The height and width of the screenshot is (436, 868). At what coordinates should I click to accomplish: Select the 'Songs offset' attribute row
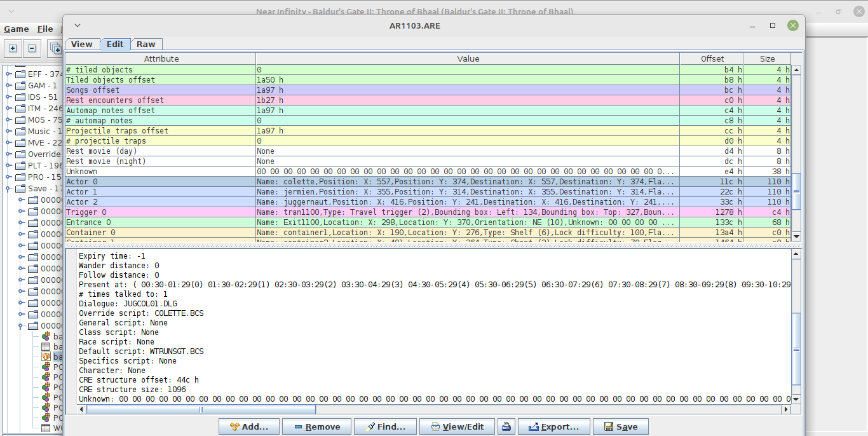(428, 90)
